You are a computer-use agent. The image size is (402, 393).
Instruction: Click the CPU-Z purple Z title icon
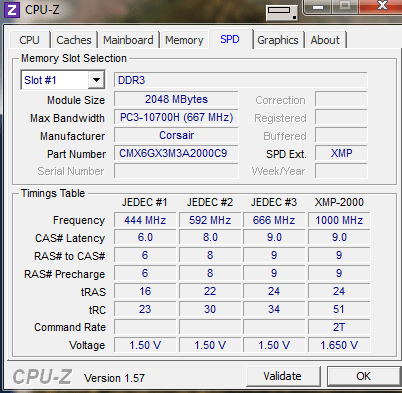pyautogui.click(x=12, y=10)
